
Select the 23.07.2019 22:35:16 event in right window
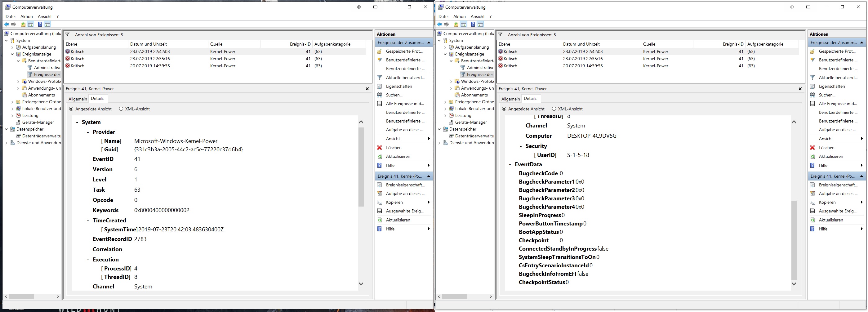pyautogui.click(x=648, y=59)
